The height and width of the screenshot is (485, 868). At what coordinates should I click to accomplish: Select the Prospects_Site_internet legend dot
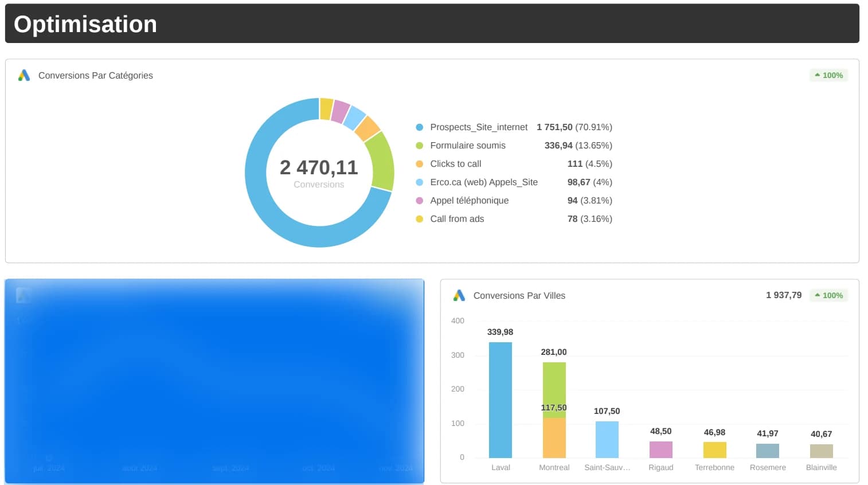tap(420, 127)
